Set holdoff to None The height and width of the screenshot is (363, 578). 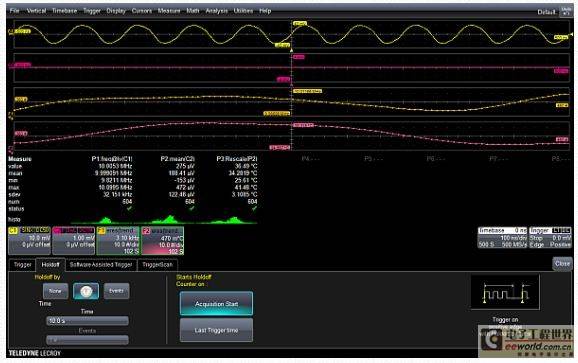coord(55,291)
